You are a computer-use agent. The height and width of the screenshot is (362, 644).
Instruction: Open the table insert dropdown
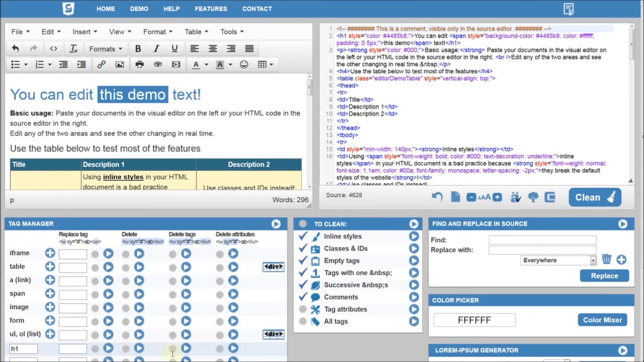[265, 64]
